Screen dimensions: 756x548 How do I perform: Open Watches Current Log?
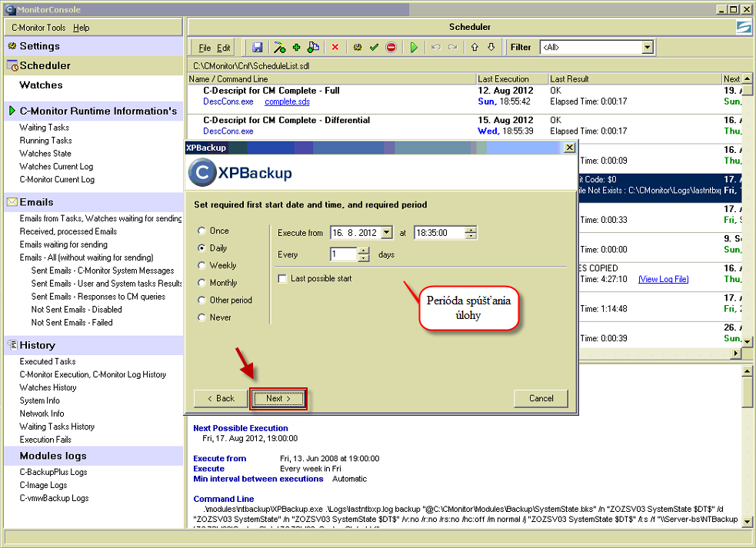(56, 166)
